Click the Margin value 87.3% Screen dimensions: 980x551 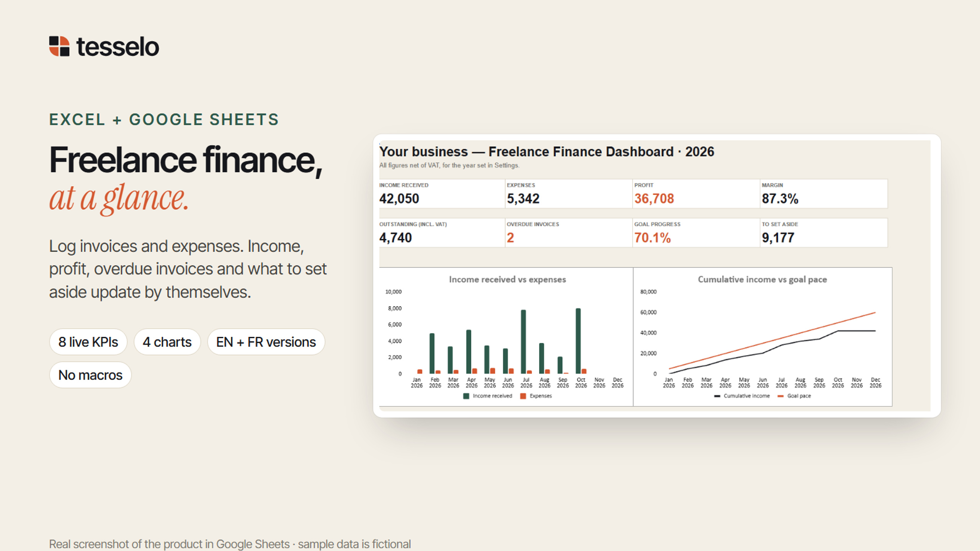click(780, 199)
